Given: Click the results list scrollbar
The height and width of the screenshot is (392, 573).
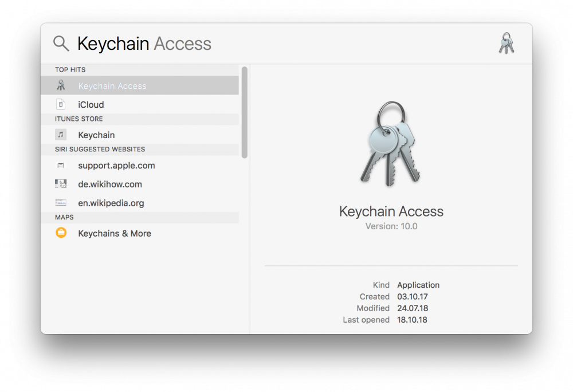Looking at the screenshot, I should pos(245,112).
